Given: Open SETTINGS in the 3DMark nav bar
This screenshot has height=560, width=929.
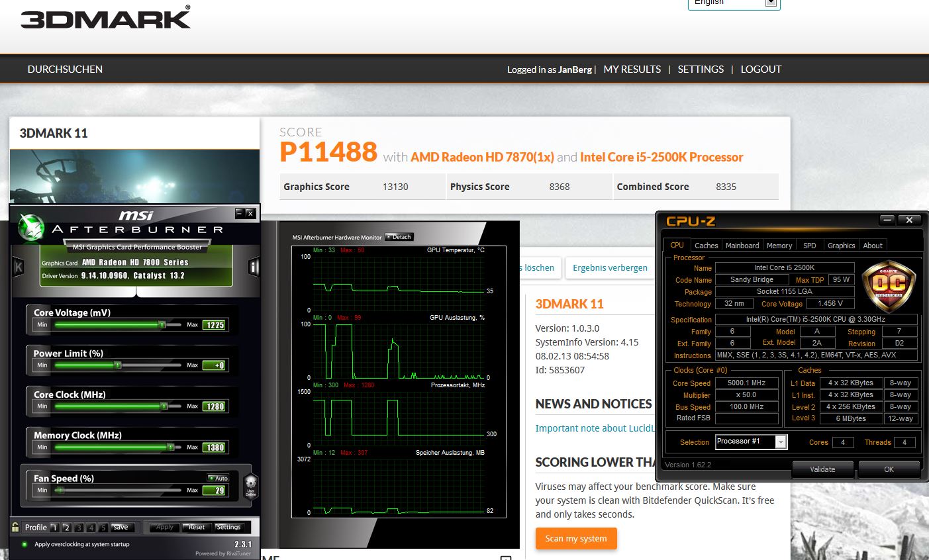Looking at the screenshot, I should (701, 69).
